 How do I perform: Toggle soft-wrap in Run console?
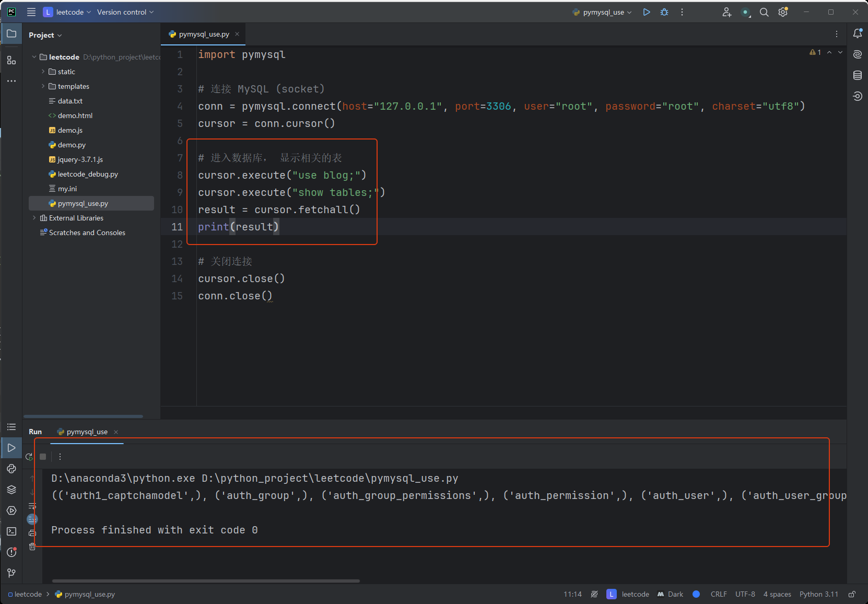[32, 506]
